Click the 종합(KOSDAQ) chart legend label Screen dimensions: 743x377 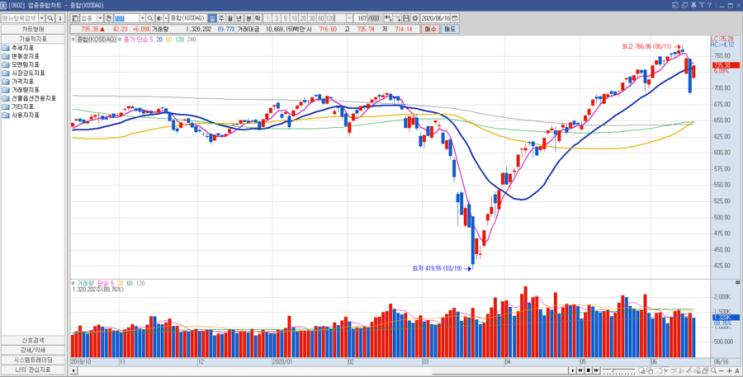tap(96, 39)
